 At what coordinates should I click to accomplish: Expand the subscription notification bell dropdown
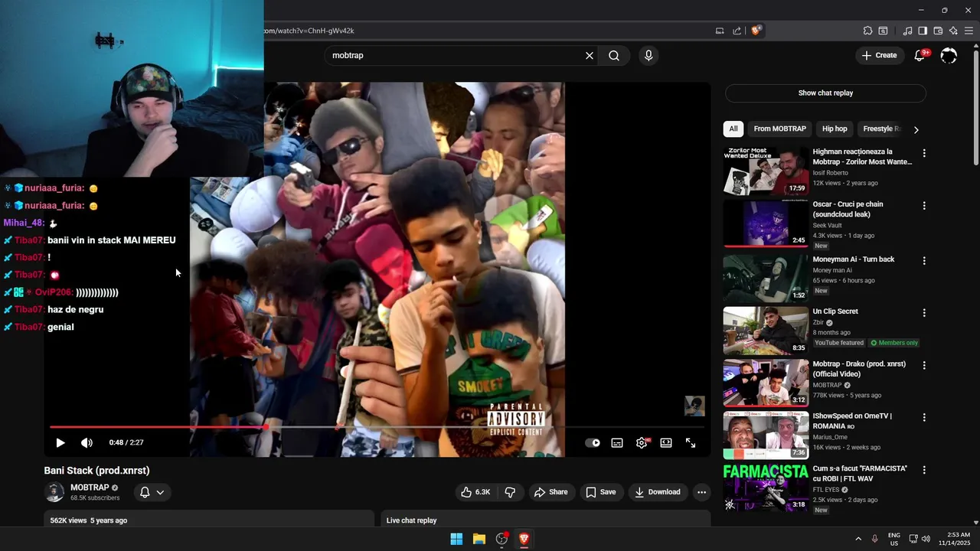(x=152, y=492)
